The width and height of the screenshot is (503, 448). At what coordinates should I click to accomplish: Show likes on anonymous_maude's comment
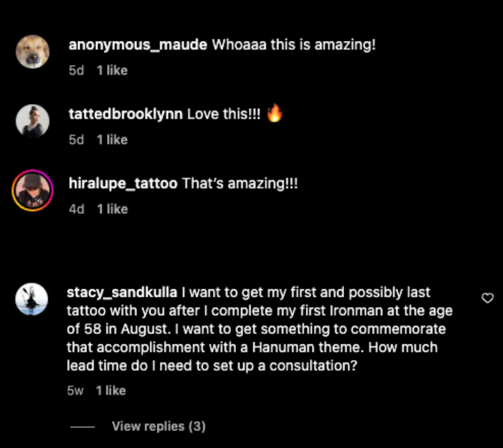[113, 70]
